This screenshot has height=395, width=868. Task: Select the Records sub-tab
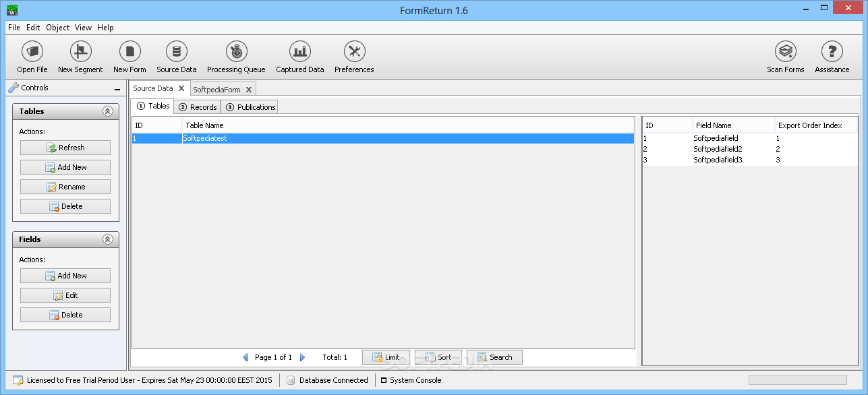[197, 107]
